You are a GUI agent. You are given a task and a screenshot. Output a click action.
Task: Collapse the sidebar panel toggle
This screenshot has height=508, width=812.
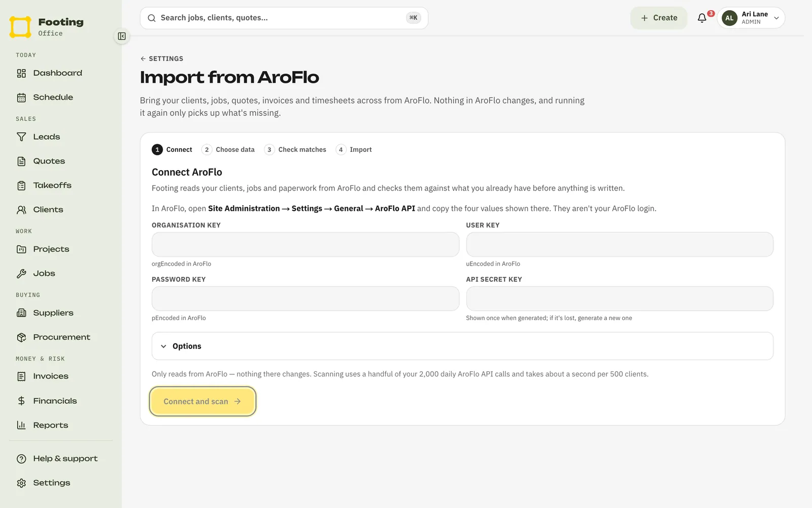[122, 36]
